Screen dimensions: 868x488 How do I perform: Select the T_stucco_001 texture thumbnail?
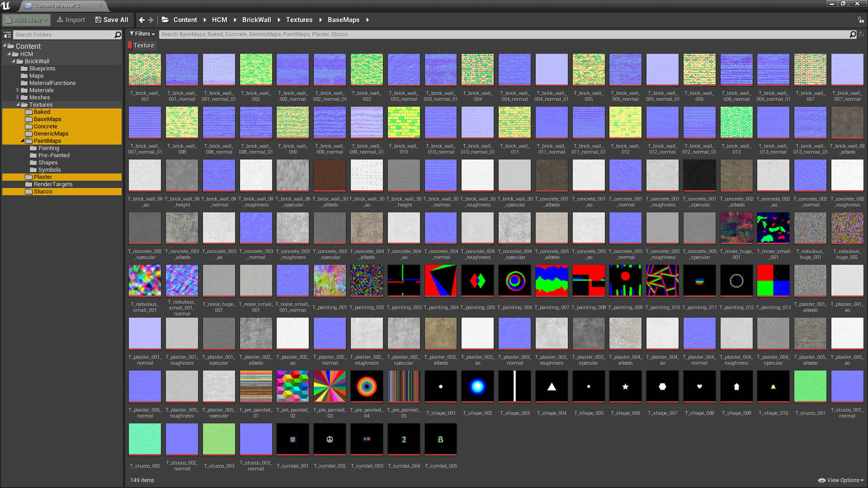point(810,386)
